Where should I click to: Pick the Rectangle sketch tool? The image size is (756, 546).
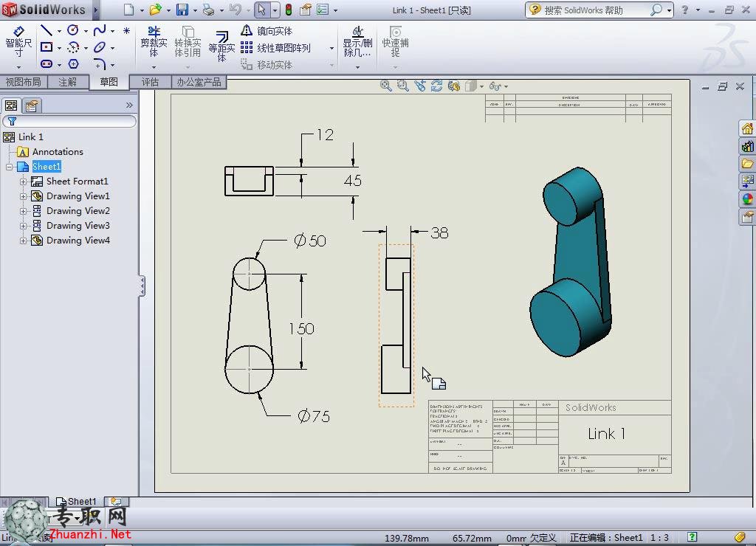47,47
